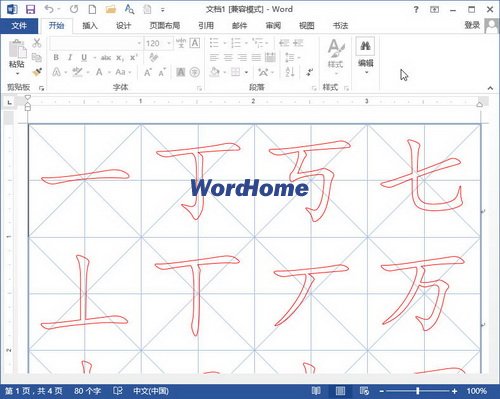The height and width of the screenshot is (399, 500).
Task: Toggle align right paragraph
Action: [x=242, y=57]
